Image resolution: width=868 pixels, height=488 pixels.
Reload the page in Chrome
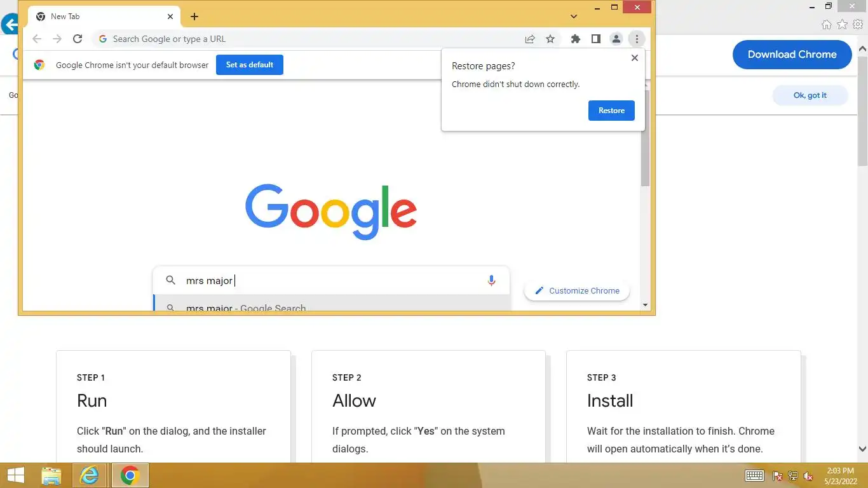click(x=78, y=39)
